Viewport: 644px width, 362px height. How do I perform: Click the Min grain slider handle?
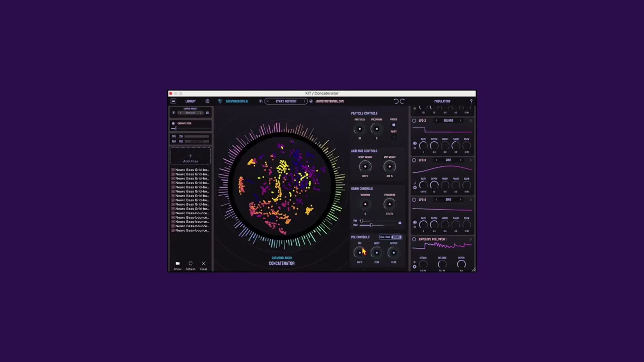[361, 221]
